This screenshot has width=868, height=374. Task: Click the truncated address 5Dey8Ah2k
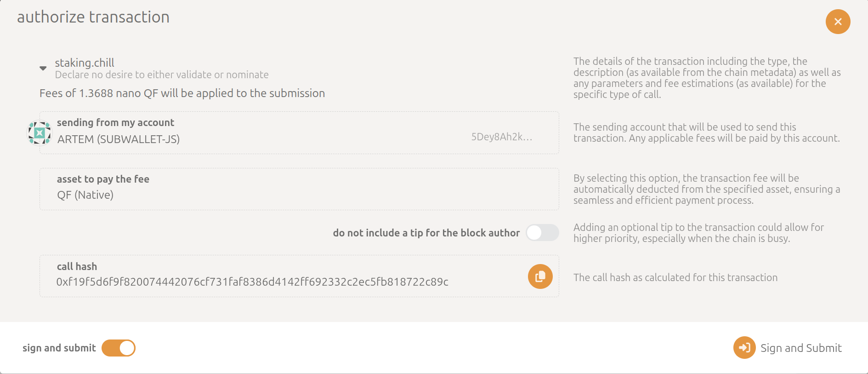click(x=500, y=137)
